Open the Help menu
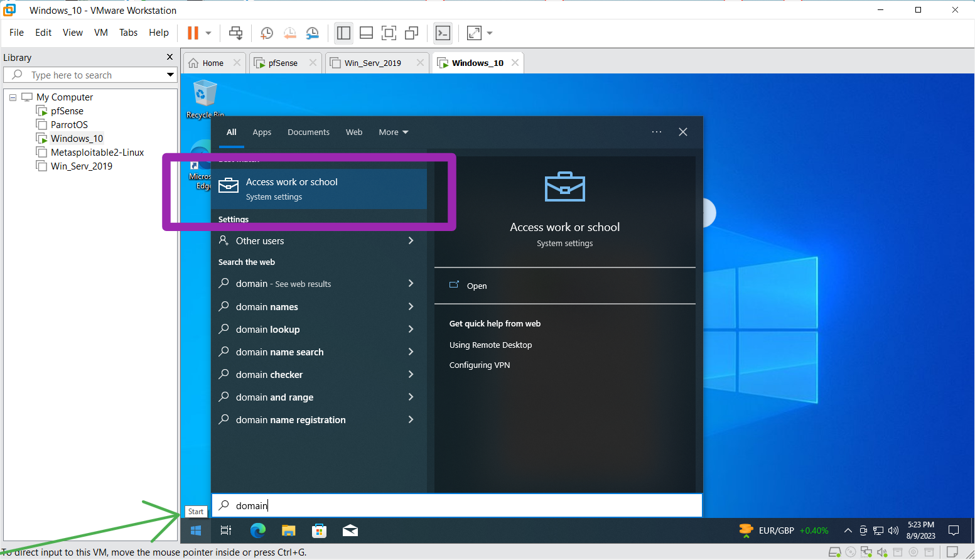 pos(159,33)
